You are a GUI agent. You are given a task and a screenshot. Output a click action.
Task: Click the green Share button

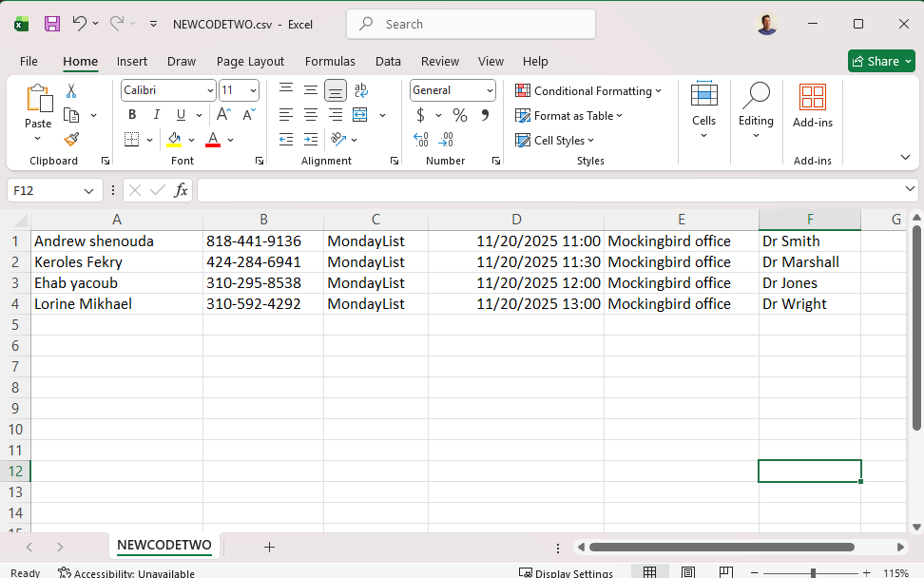(881, 61)
